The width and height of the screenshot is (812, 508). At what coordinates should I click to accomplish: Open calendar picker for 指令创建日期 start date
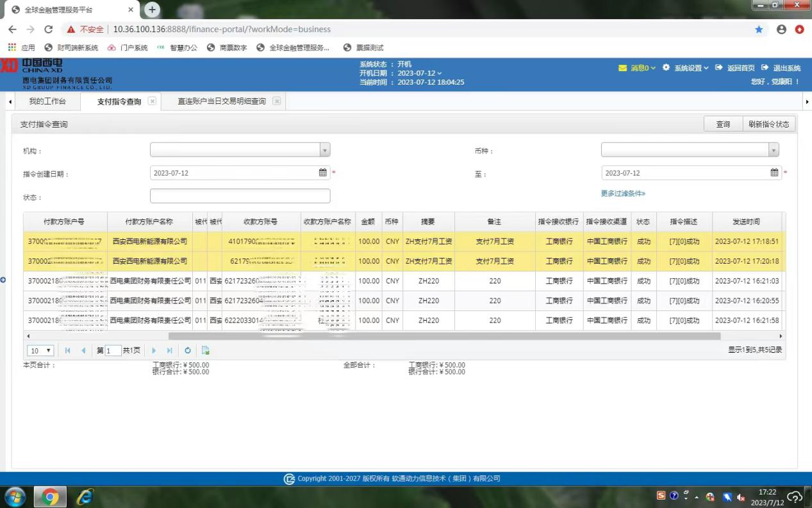pyautogui.click(x=323, y=173)
